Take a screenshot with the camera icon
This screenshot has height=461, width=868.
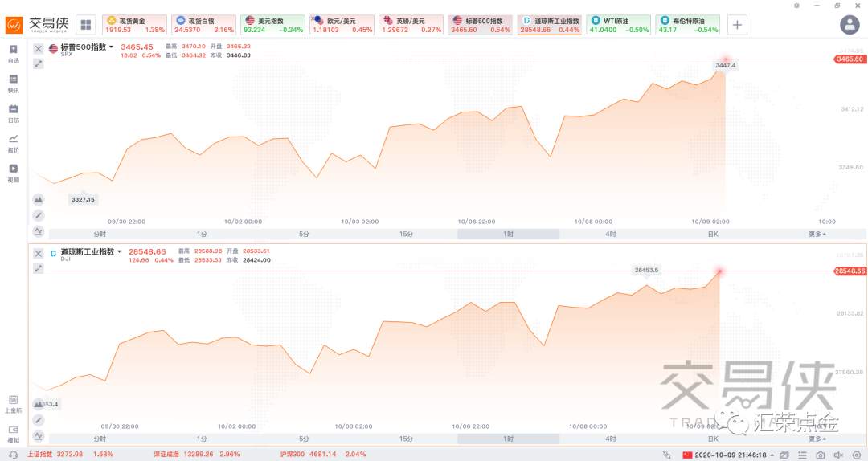point(820,455)
